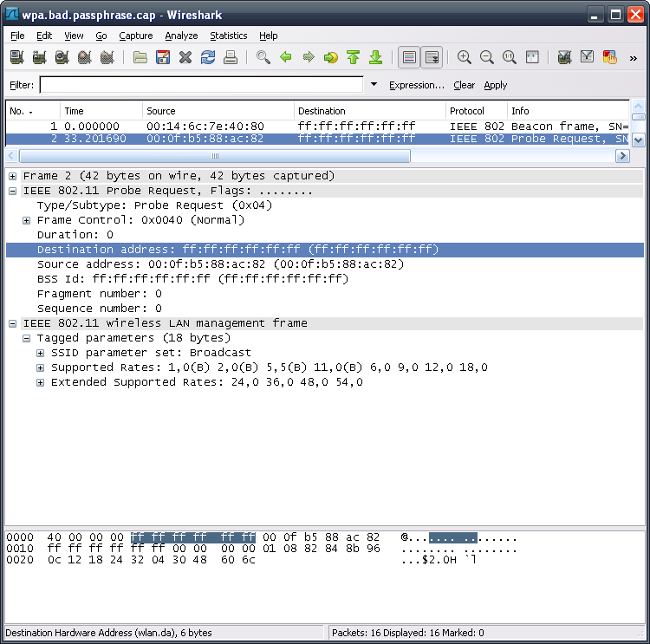Viewport: 650px width, 644px height.
Task: Collapse the Tagged parameters tree node
Action: pyautogui.click(x=28, y=338)
